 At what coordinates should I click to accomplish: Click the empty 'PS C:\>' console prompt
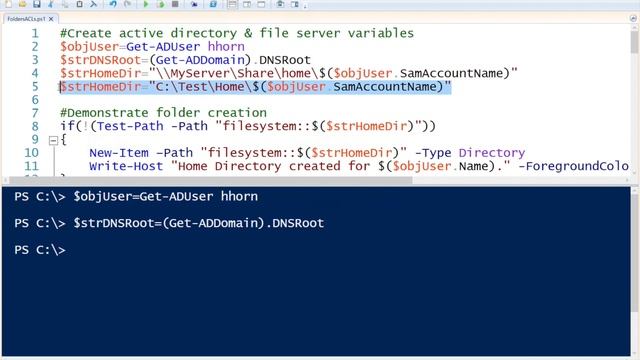click(x=40, y=250)
